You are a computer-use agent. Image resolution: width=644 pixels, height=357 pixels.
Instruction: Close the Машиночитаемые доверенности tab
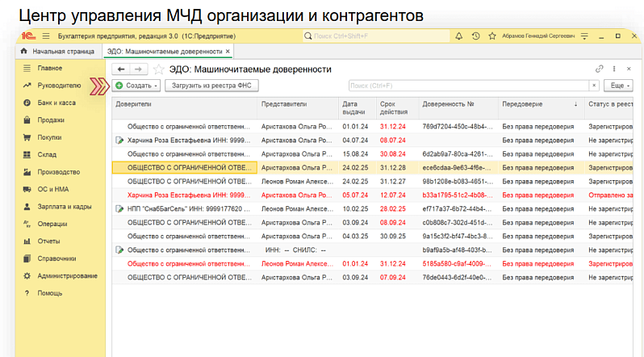click(228, 52)
